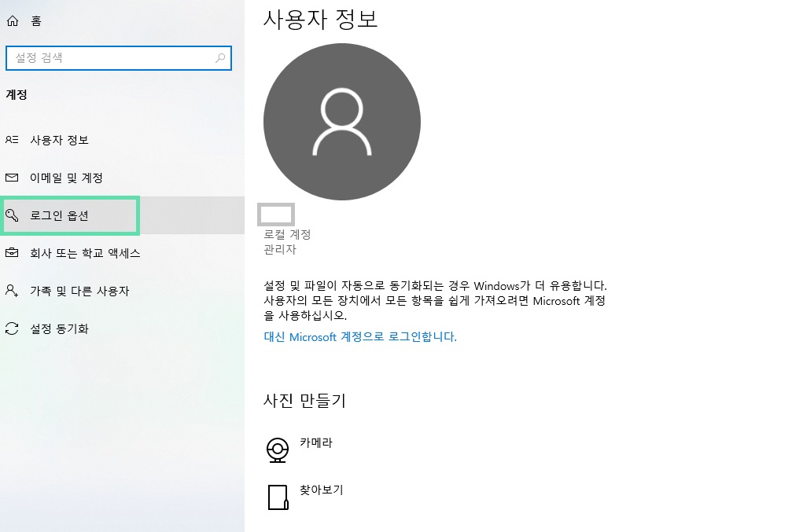Click the envelope icon for 이메일 및 계정

12,178
